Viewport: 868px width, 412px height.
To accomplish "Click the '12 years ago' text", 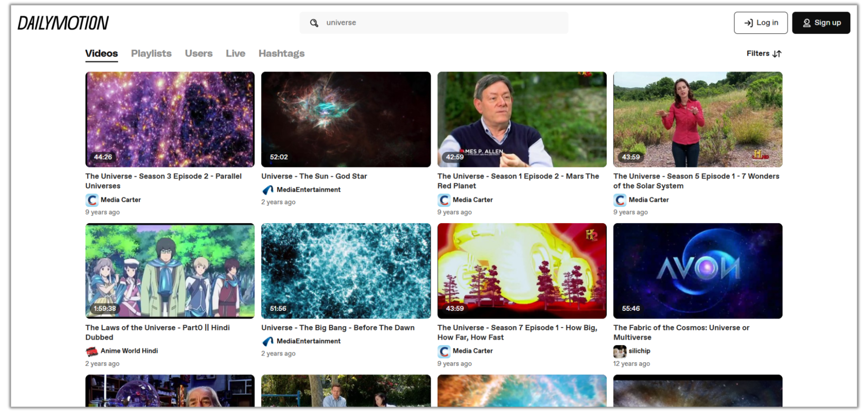I will pyautogui.click(x=631, y=364).
